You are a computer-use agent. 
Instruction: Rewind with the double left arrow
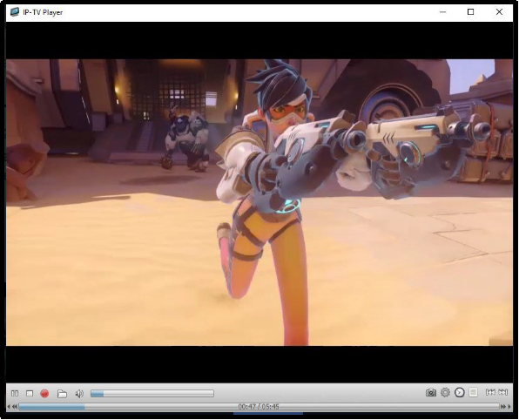coord(15,407)
